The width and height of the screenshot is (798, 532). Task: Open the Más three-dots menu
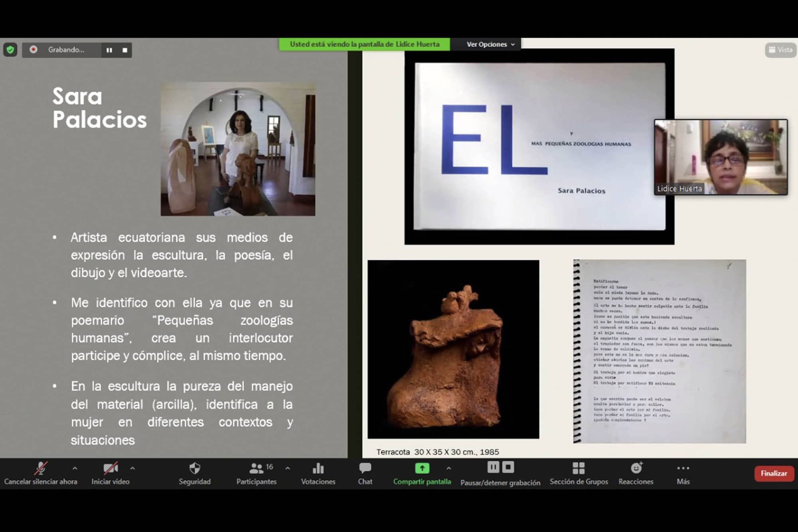683,473
